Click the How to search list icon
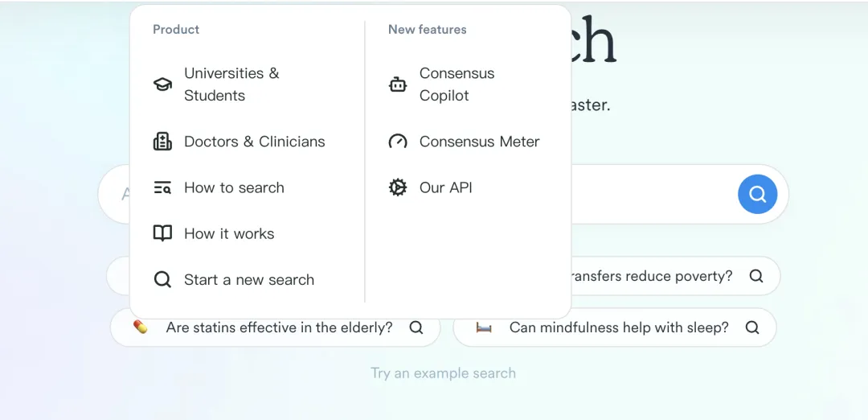 162,187
